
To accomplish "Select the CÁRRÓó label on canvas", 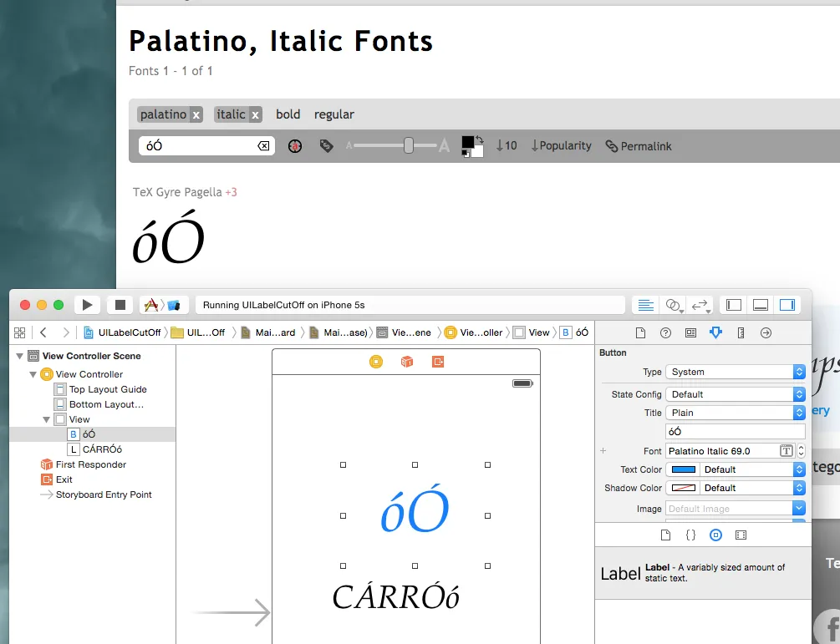I will (396, 596).
